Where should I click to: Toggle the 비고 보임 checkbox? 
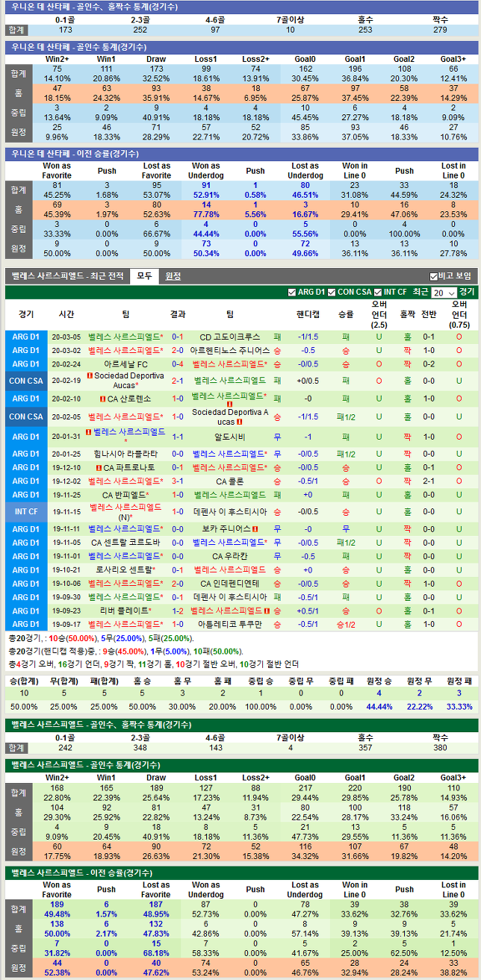point(434,276)
